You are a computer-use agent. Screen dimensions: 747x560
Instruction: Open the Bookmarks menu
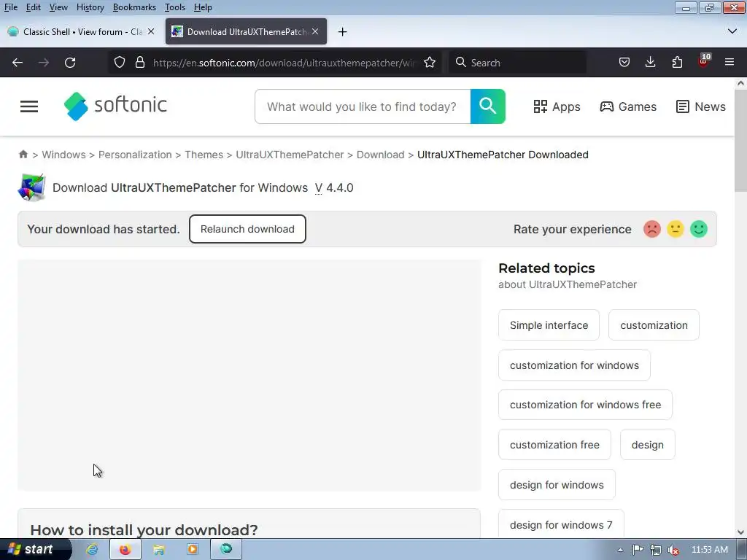tap(134, 7)
